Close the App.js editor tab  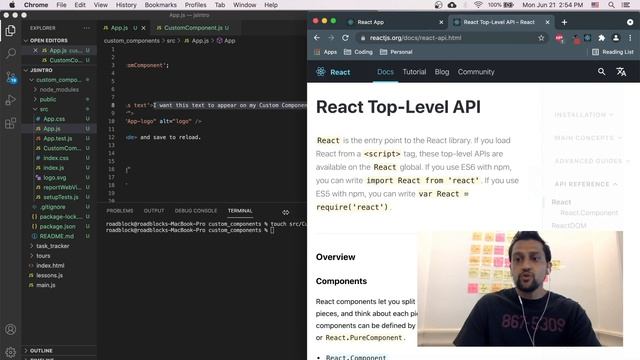(x=143, y=28)
